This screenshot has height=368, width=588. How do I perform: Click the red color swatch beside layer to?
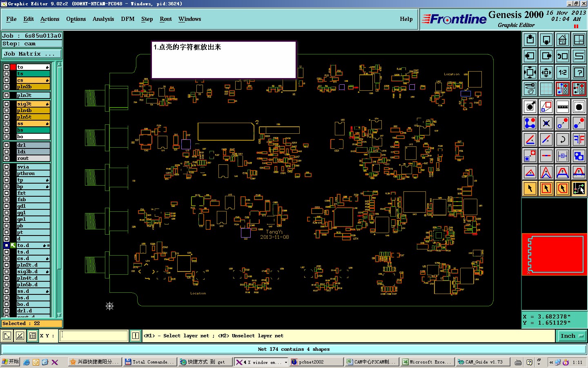[x=13, y=67]
